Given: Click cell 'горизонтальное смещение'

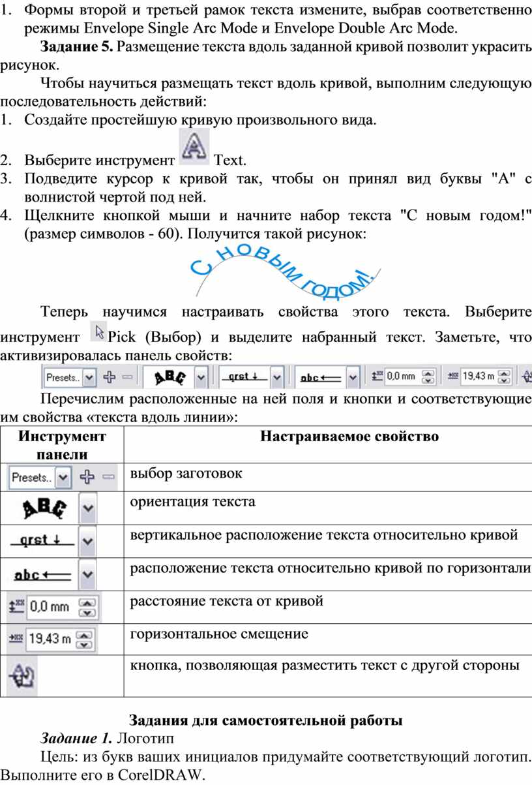Looking at the screenshot, I should [219, 633].
